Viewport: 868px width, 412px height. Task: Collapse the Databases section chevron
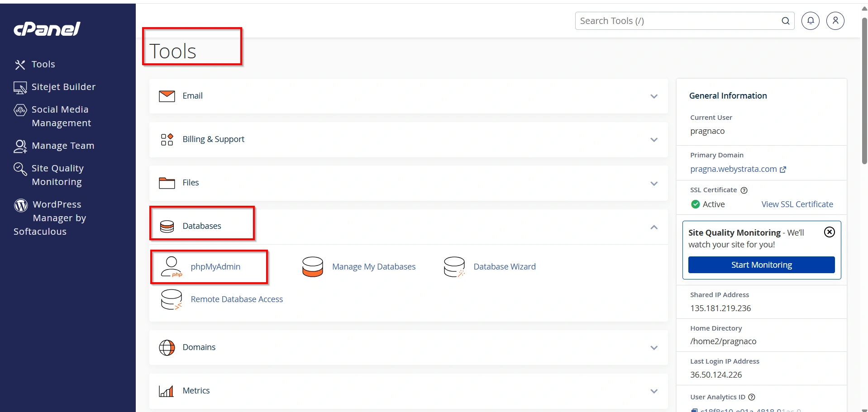[x=654, y=227]
